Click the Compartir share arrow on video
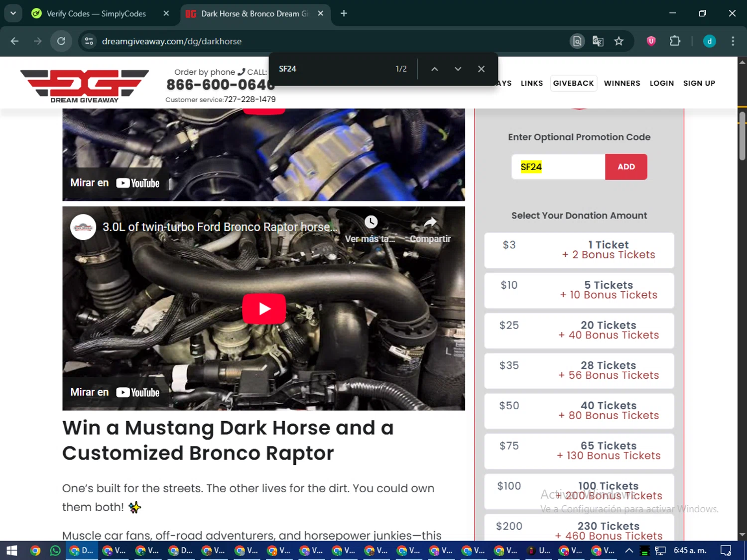Image resolution: width=747 pixels, height=560 pixels. [x=430, y=223]
